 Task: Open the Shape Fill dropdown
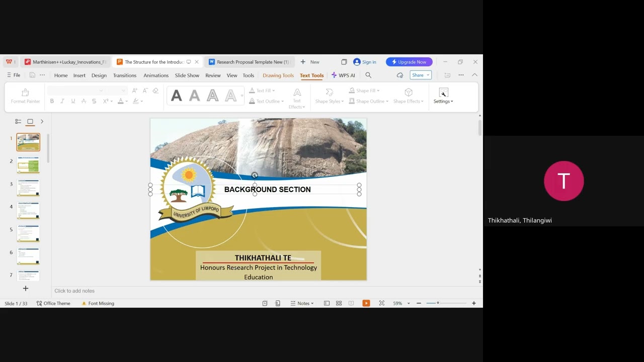click(x=364, y=90)
